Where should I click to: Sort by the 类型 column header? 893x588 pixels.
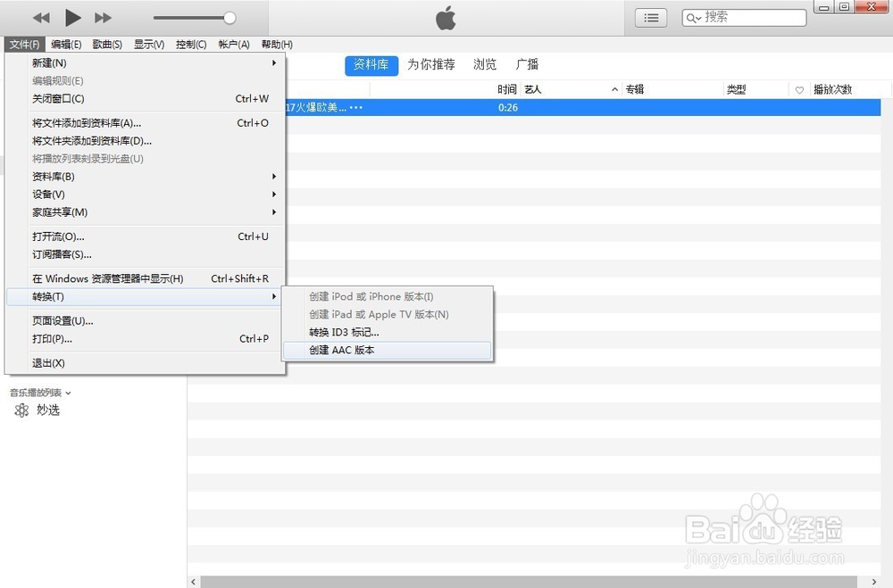736,89
